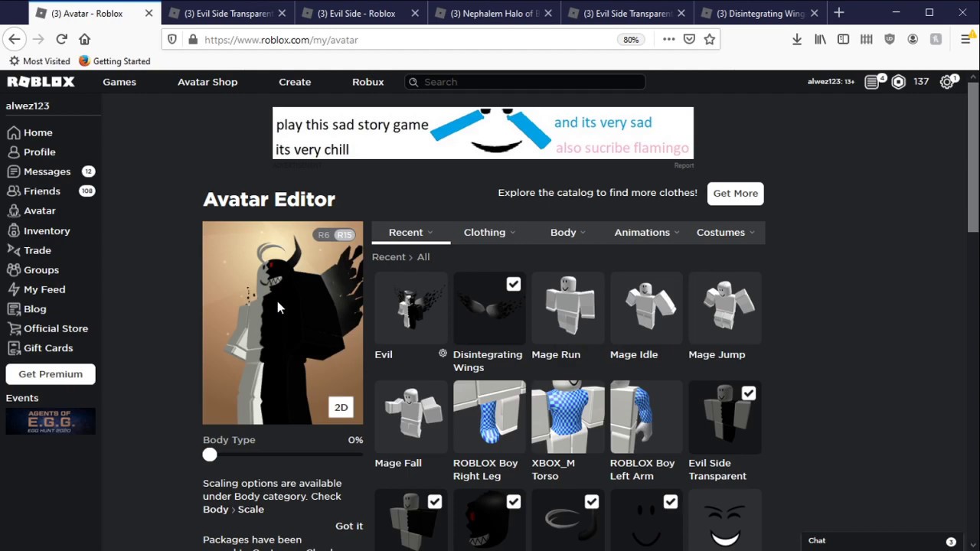Uncheck the halo accessory item
This screenshot has height=551, width=980.
[591, 502]
